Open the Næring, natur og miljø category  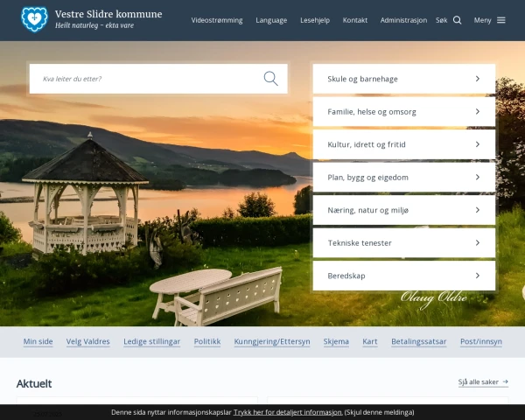tap(403, 210)
